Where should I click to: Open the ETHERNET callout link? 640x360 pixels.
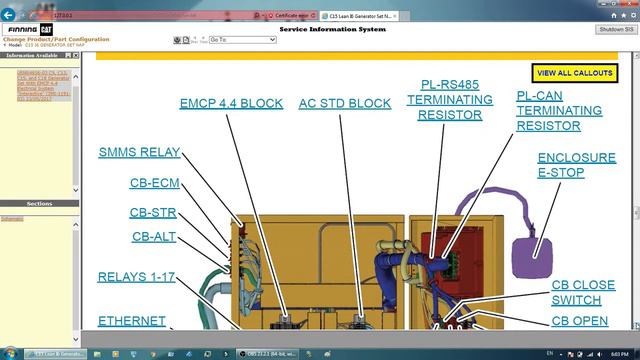coord(132,321)
